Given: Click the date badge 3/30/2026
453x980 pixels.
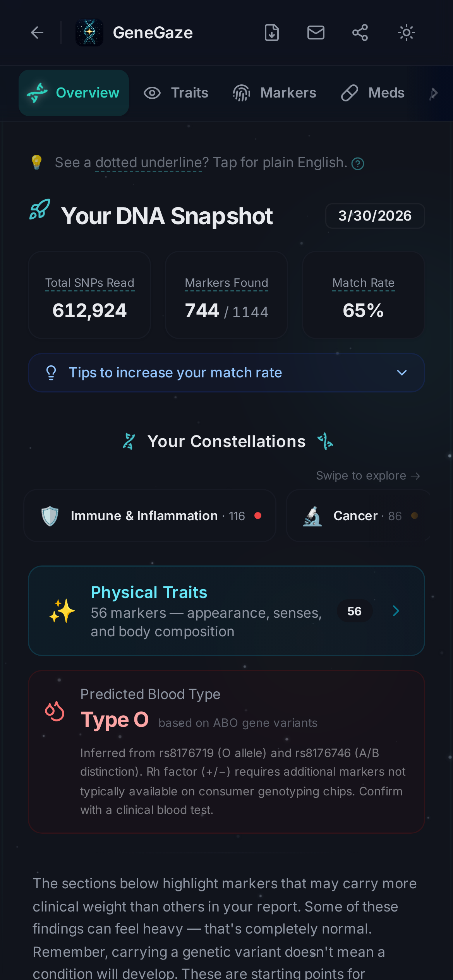Looking at the screenshot, I should [374, 216].
